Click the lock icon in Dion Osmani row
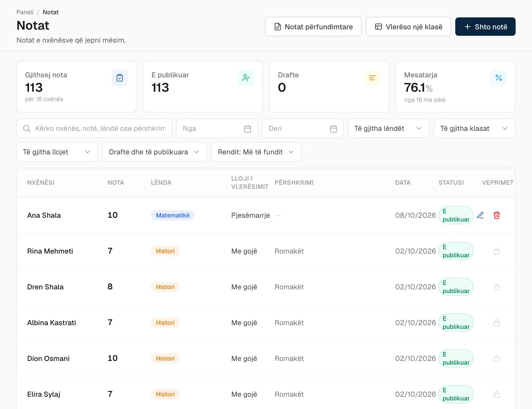The width and height of the screenshot is (532, 409). 497,359
